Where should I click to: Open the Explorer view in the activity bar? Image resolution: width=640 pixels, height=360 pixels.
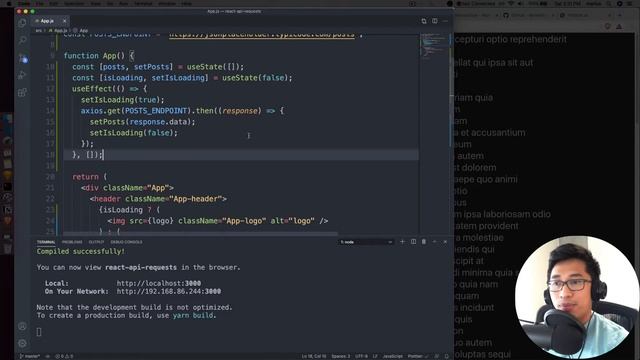click(x=22, y=23)
